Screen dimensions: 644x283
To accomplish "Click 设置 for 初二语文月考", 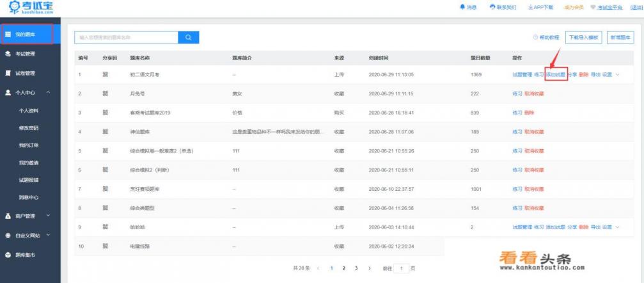I will (607, 75).
